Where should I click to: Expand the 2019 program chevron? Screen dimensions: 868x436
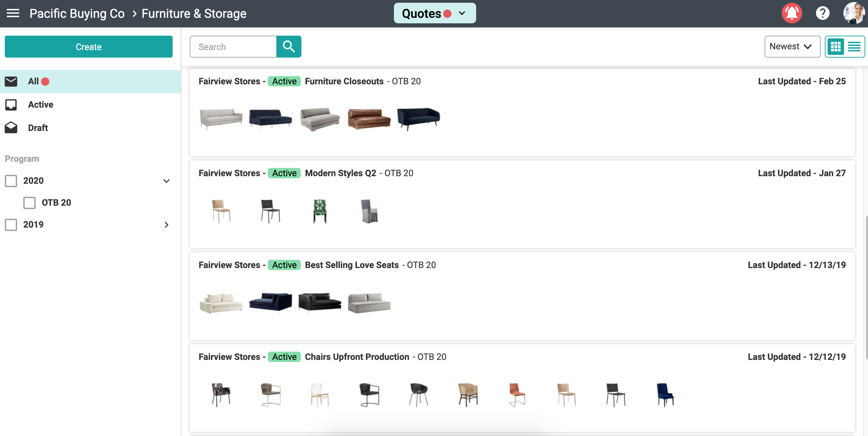click(x=166, y=225)
